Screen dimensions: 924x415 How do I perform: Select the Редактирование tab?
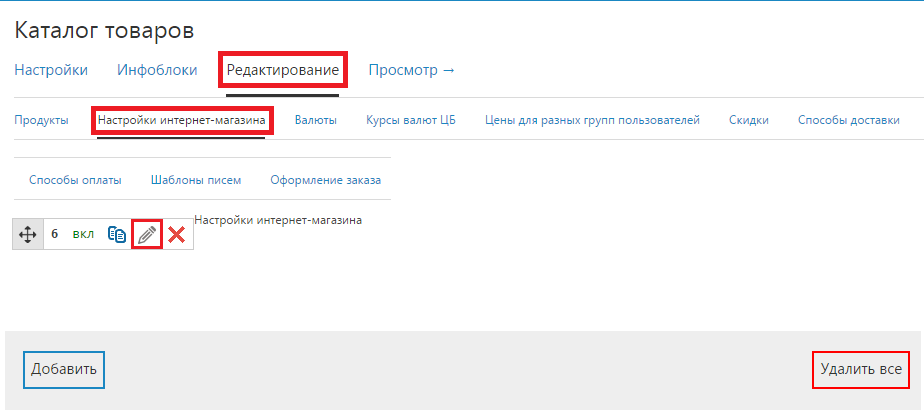(283, 70)
